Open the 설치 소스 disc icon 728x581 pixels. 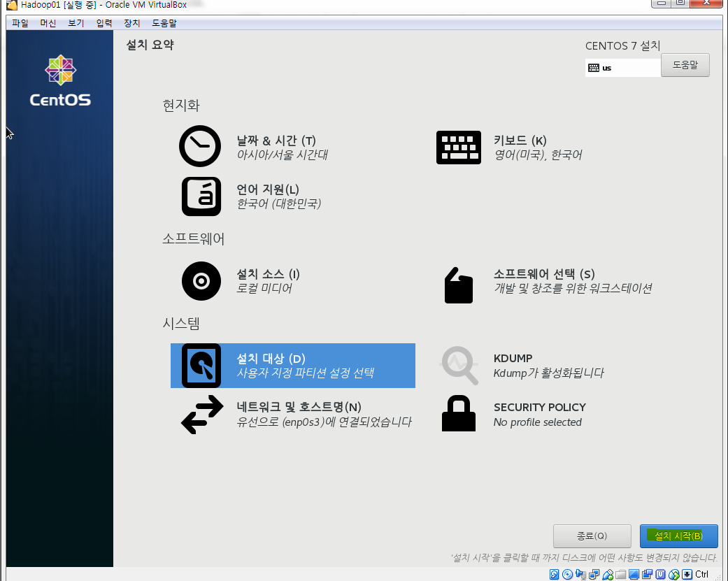coord(201,281)
